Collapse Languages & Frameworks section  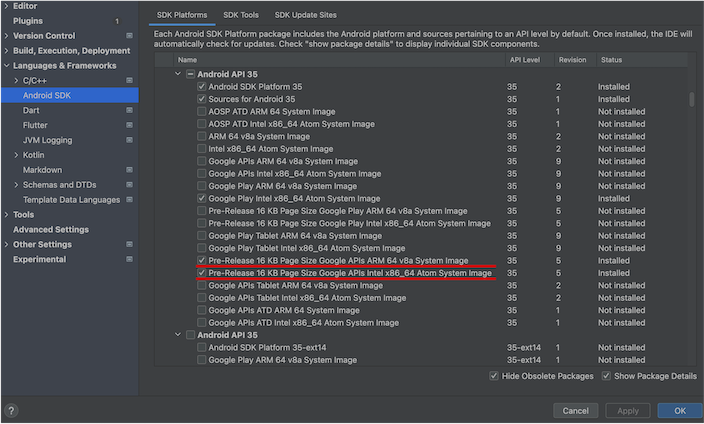[x=7, y=65]
